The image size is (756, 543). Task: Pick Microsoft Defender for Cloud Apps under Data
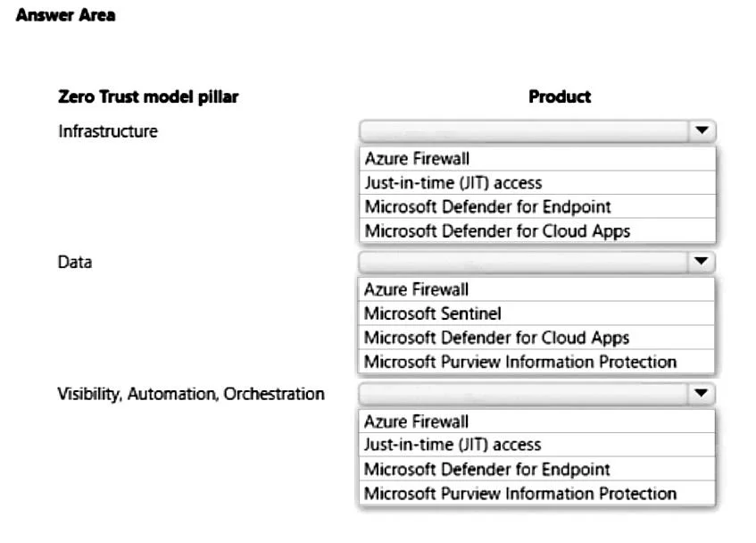coord(536,338)
